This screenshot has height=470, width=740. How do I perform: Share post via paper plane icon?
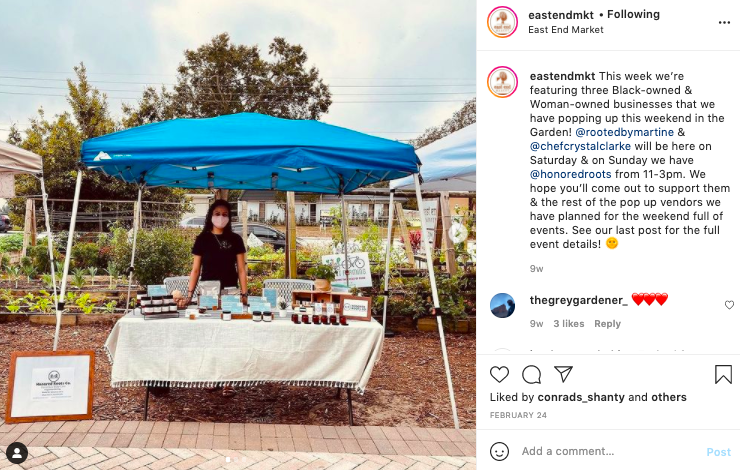point(563,374)
